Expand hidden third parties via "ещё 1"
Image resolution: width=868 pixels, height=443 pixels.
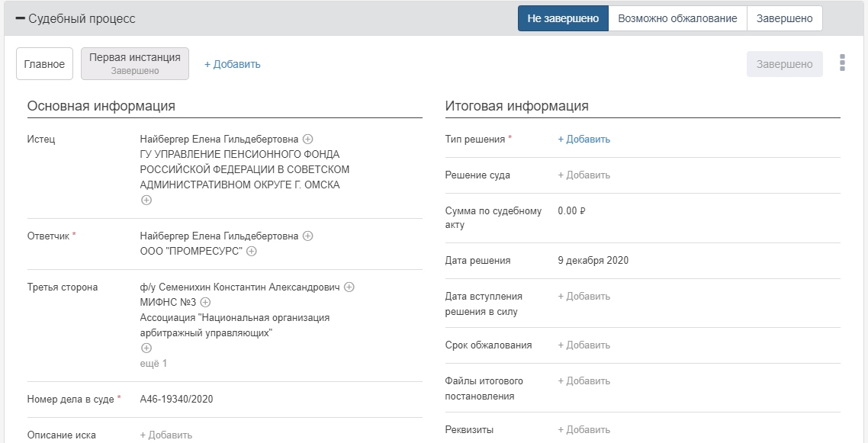(x=153, y=364)
